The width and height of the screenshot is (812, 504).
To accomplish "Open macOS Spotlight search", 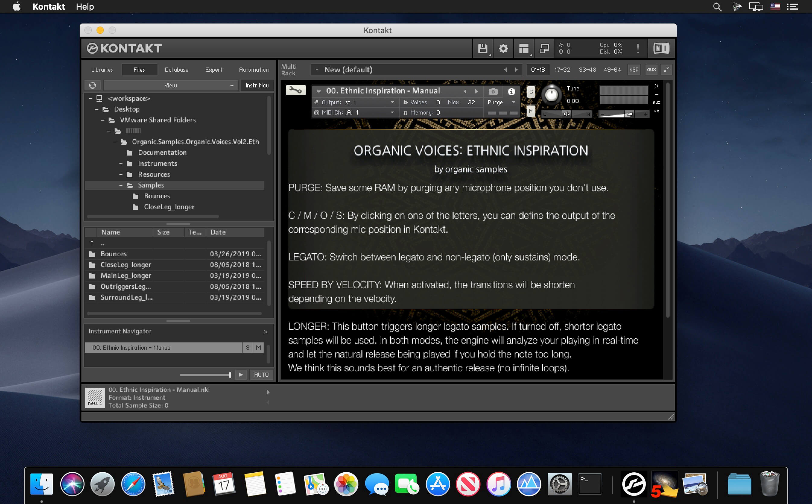I will tap(717, 7).
